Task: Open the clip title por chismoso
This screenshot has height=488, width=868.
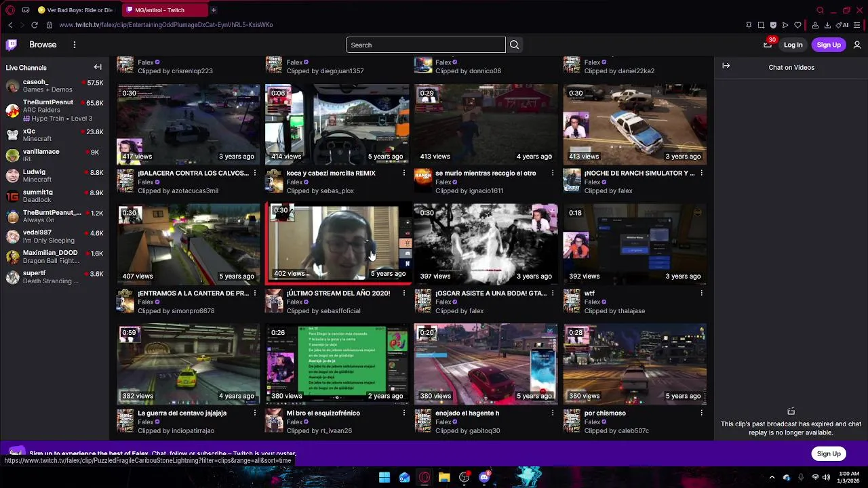Action: [605, 413]
